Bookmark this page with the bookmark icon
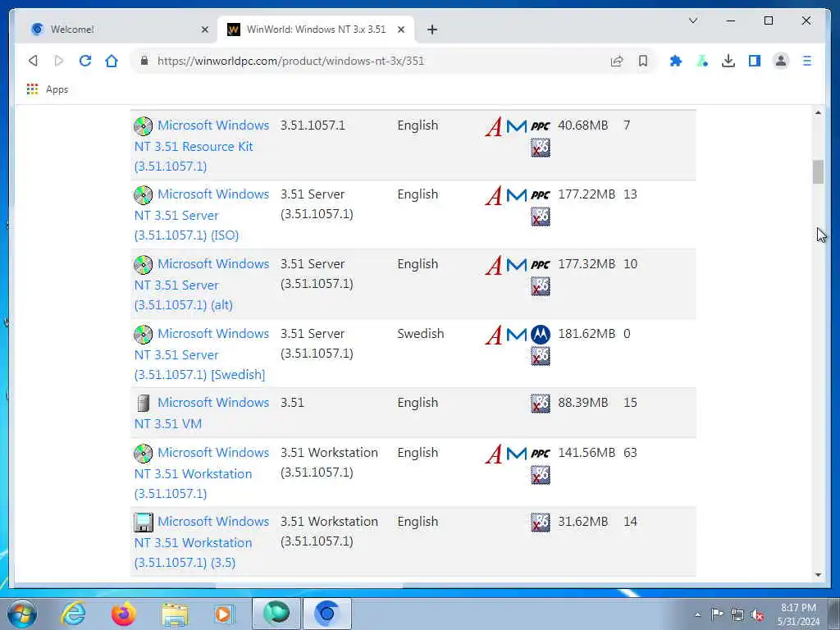The width and height of the screenshot is (840, 630). pos(643,61)
